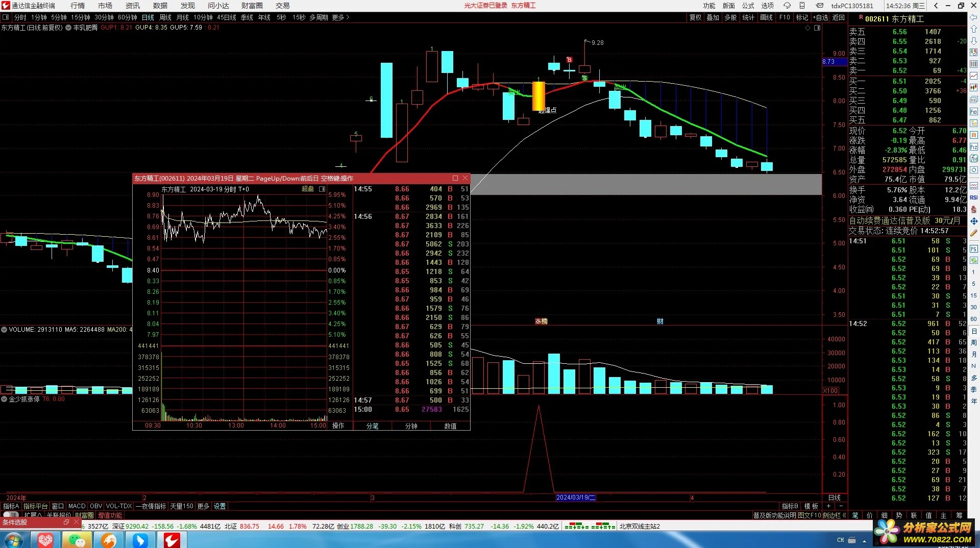Viewport: 980px width, 548px height.
Task: Click the 筹 tab at bottom right
Action: point(959,515)
